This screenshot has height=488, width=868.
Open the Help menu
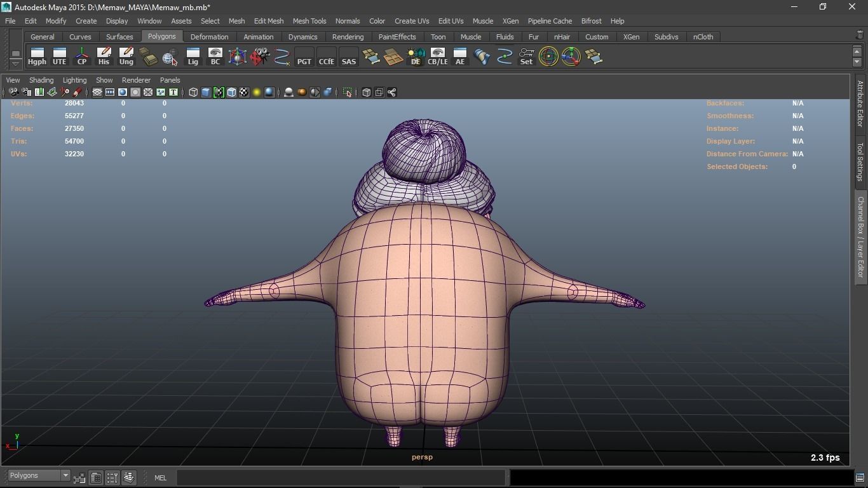coord(617,21)
